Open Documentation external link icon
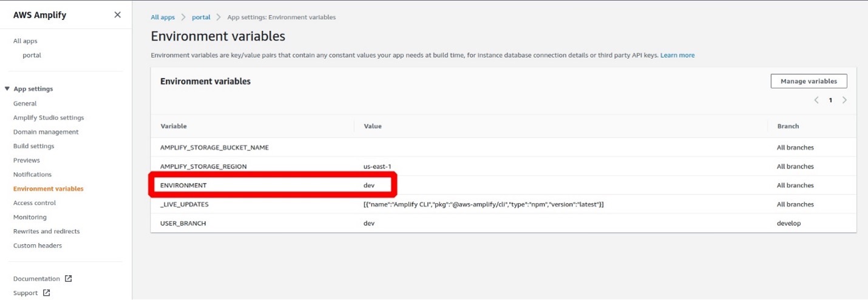868x300 pixels. tap(68, 279)
